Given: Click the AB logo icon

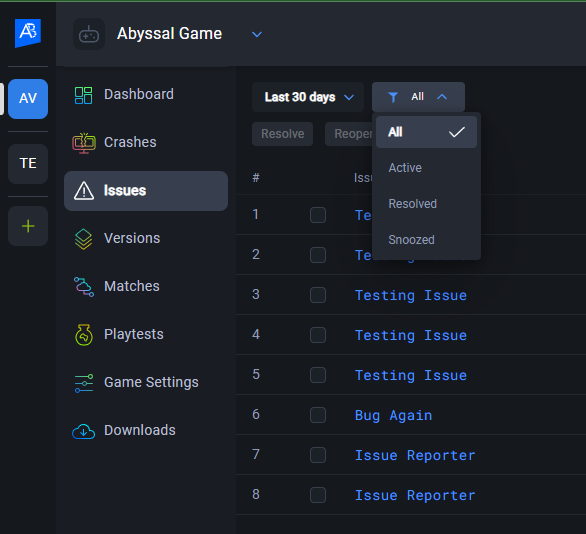Looking at the screenshot, I should coord(28,33).
